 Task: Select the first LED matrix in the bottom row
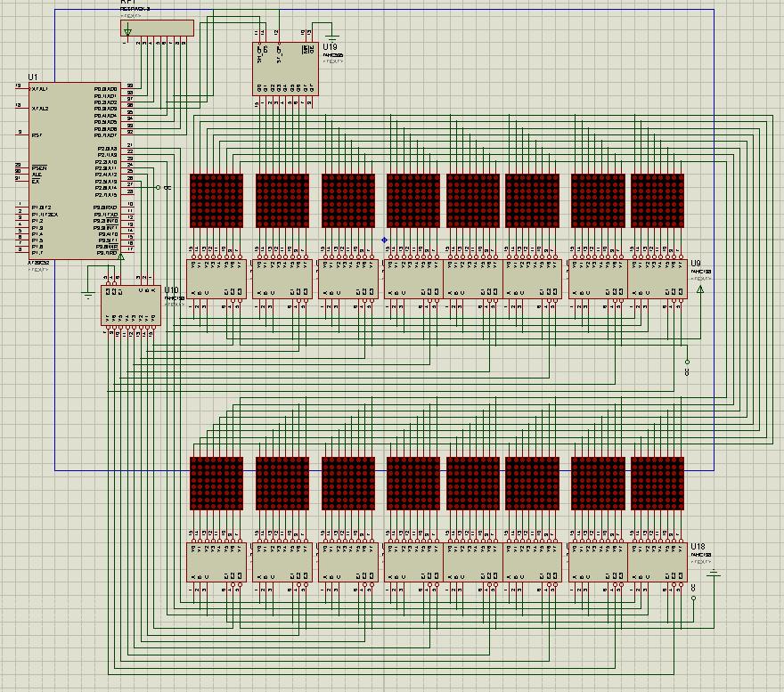(216, 484)
